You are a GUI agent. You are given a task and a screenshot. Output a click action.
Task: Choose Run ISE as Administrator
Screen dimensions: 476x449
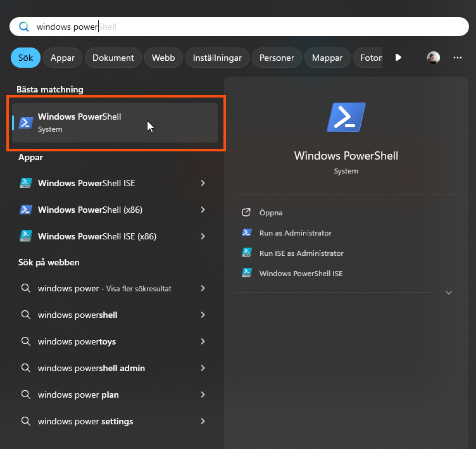point(301,253)
